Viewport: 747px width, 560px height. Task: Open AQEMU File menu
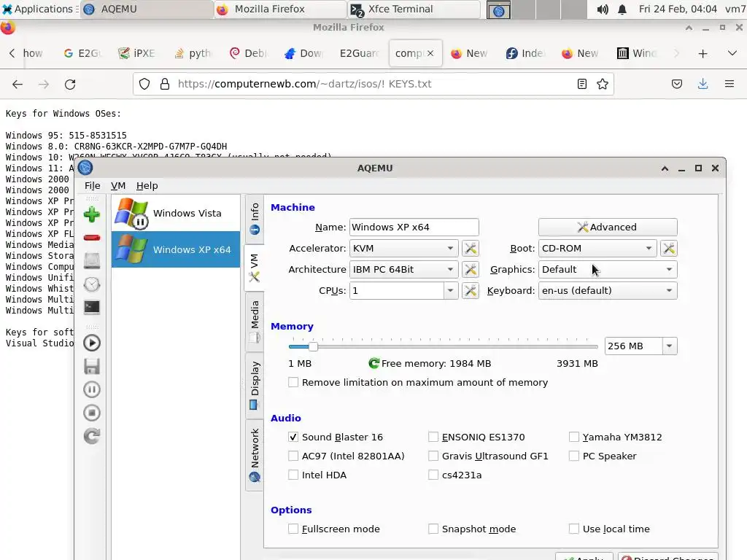(x=93, y=186)
